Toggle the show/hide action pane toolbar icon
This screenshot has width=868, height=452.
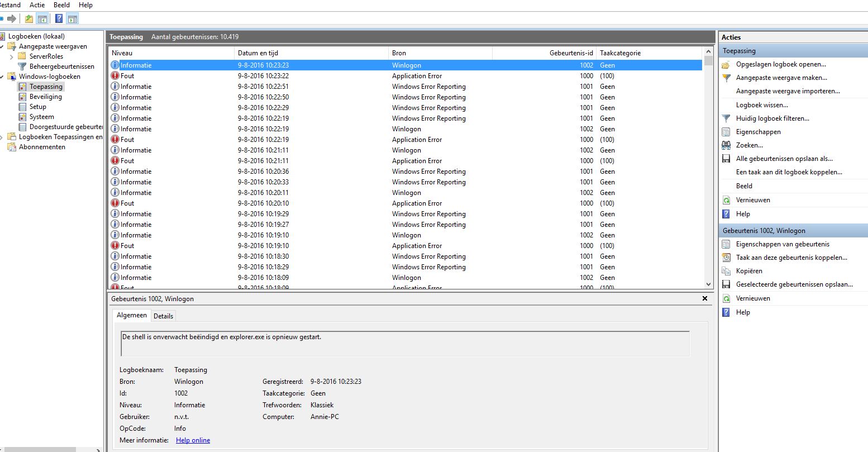(x=72, y=19)
